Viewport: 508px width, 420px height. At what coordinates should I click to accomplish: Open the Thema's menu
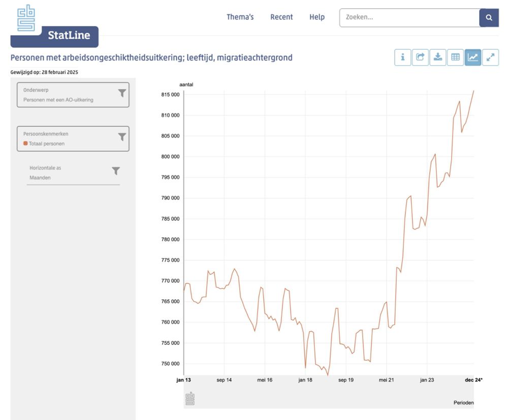click(240, 17)
